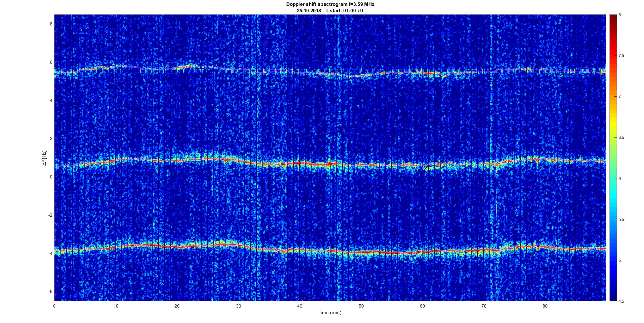Click the y-axis label 'Δf [Hz]'

tap(44, 158)
